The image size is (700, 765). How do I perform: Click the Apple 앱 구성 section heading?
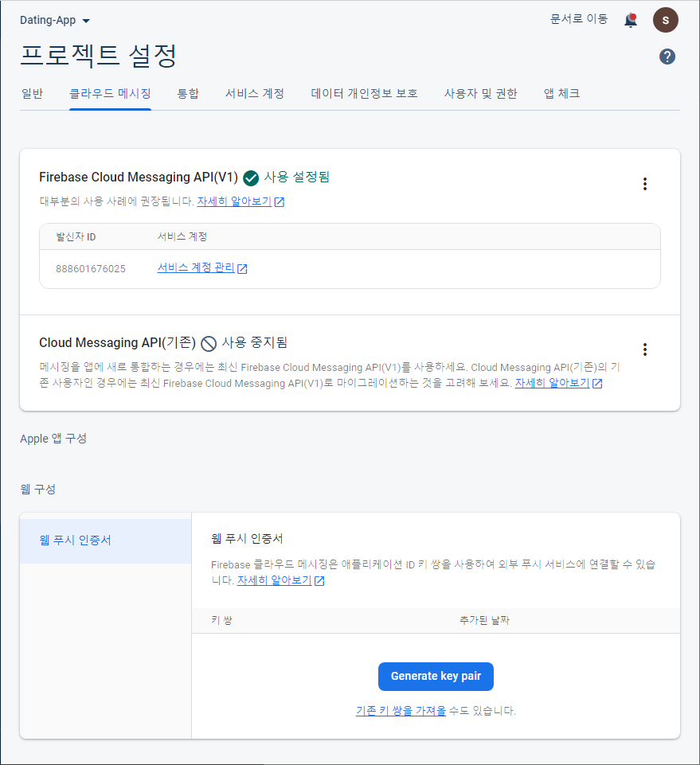tap(53, 439)
